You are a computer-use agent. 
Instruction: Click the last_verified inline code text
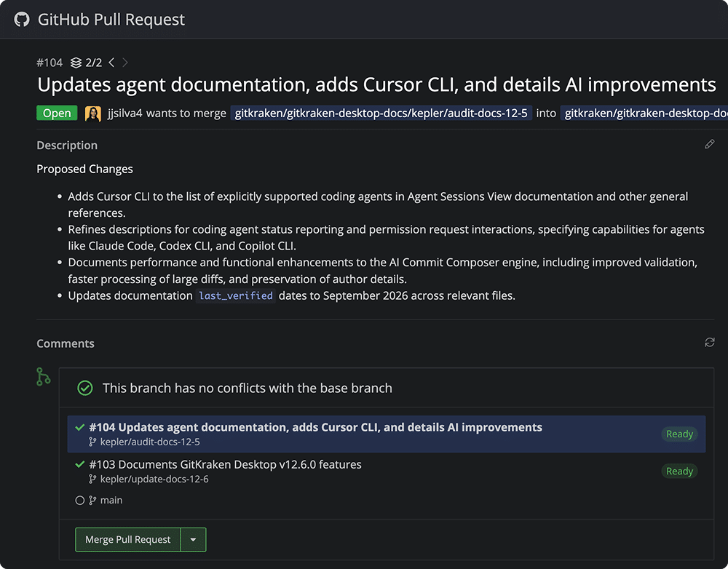tap(236, 295)
